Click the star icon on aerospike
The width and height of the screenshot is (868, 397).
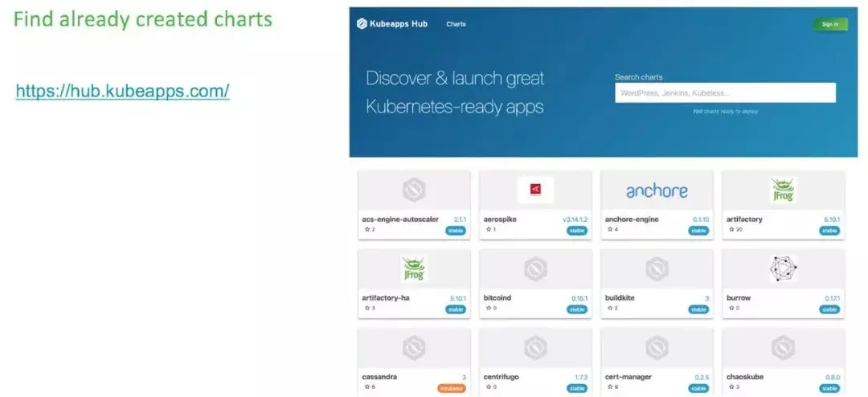pyautogui.click(x=489, y=229)
